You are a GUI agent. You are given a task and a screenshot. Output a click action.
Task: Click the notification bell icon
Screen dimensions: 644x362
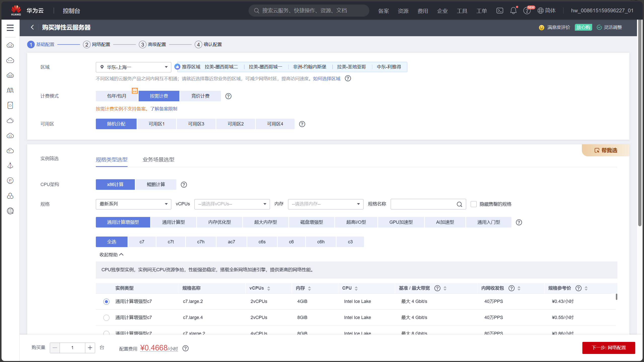[x=513, y=11]
